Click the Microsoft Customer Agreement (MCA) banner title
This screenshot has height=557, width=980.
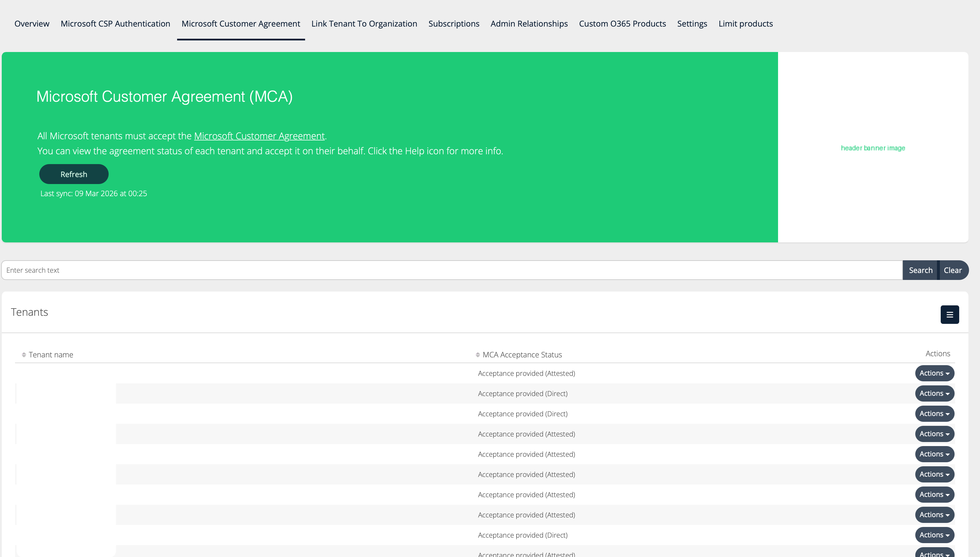[x=164, y=96]
